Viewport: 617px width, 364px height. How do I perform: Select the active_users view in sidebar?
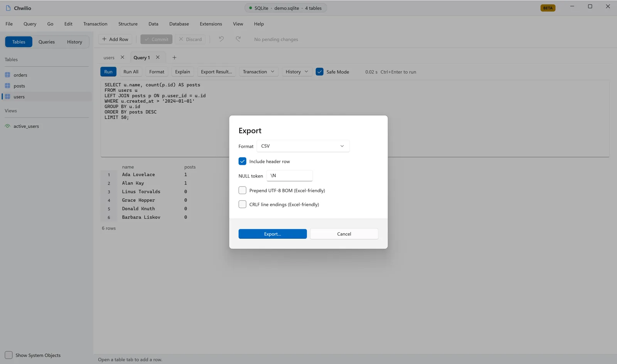[46, 126]
